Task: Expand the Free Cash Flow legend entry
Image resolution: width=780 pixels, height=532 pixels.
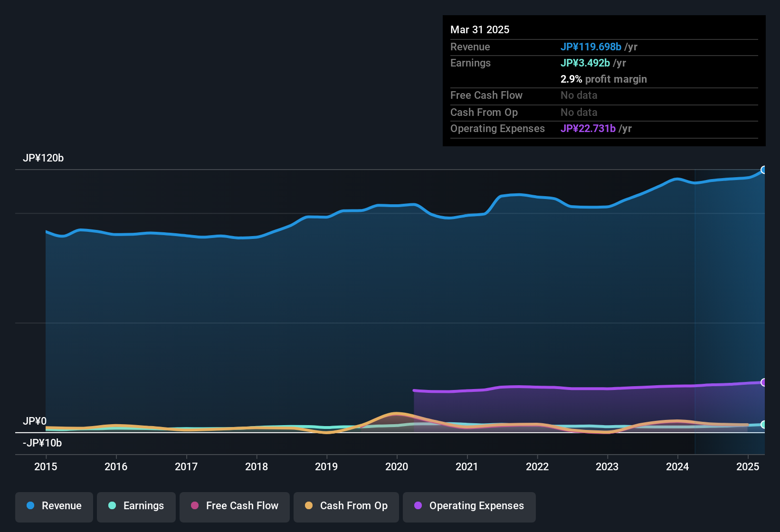Action: coord(234,506)
